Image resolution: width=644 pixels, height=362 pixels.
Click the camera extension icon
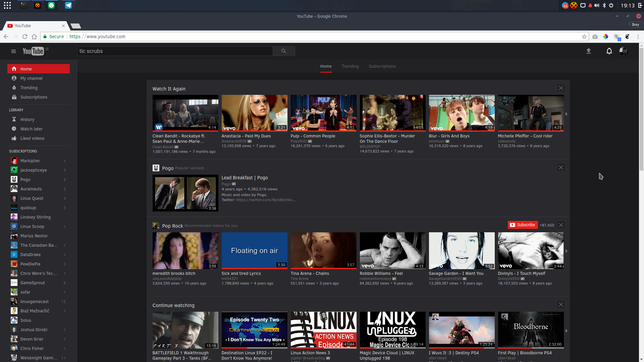(595, 37)
